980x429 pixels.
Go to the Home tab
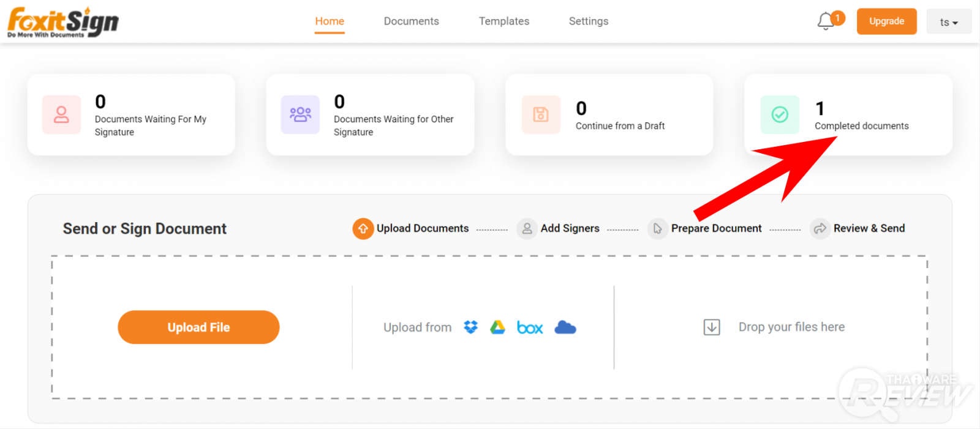pyautogui.click(x=330, y=21)
